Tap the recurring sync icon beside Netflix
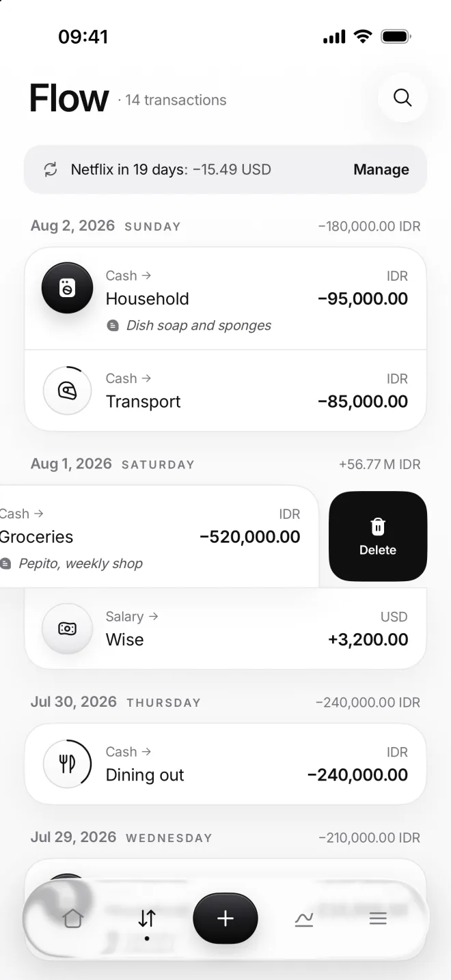This screenshot has height=980, width=451. (51, 169)
